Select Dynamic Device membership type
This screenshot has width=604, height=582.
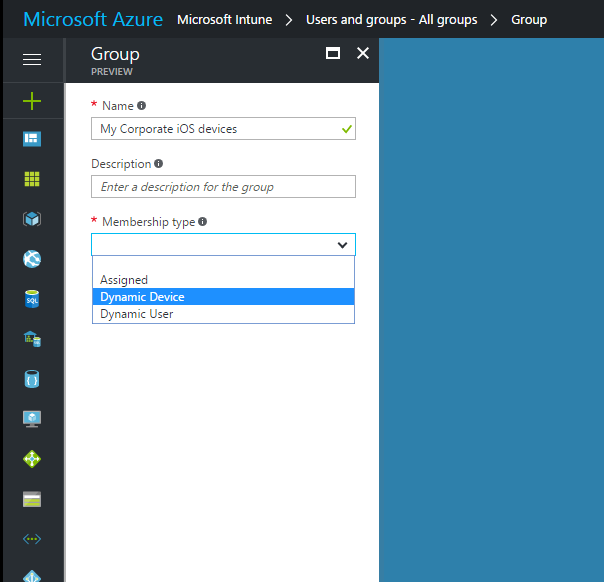point(223,297)
